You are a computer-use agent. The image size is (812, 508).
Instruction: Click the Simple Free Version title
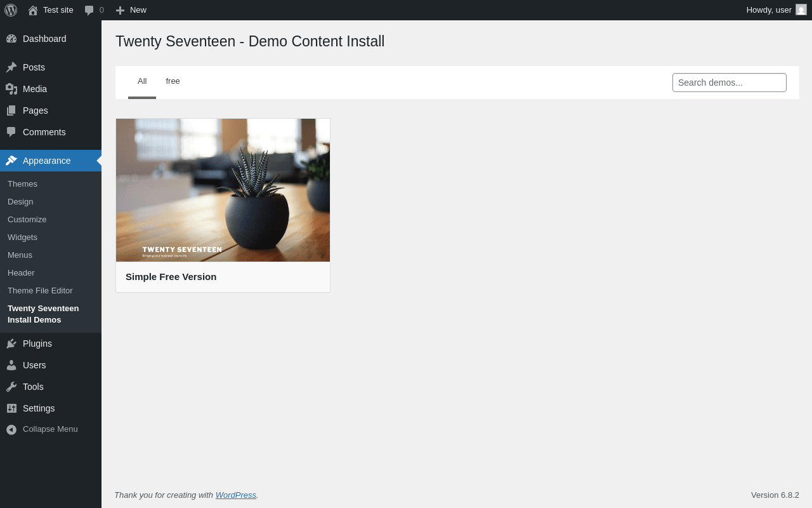pos(171,277)
